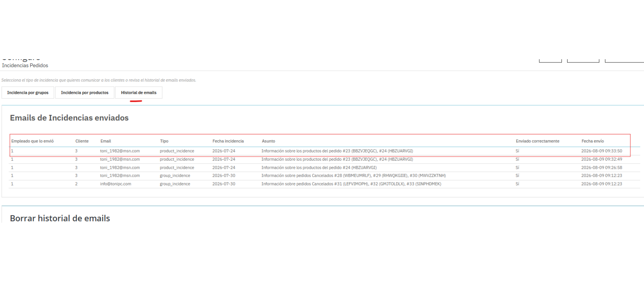Screen dimensions: 644x282
Task: Select the row sent at 09:33:50
Action: [x=324, y=151]
